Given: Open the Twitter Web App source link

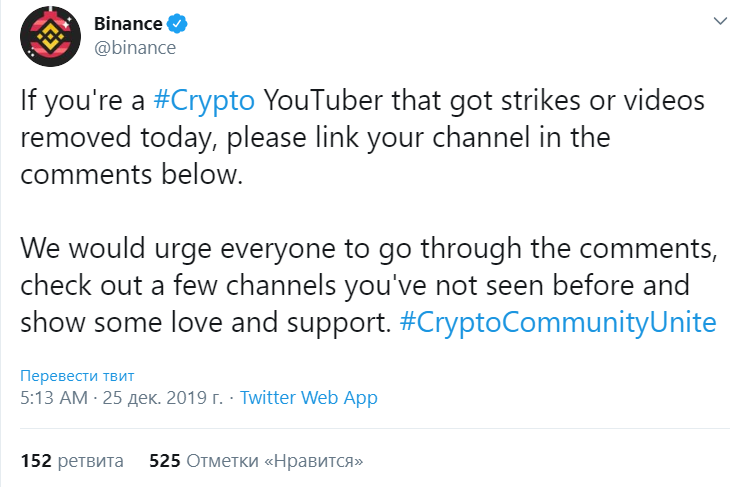Looking at the screenshot, I should pos(308,398).
